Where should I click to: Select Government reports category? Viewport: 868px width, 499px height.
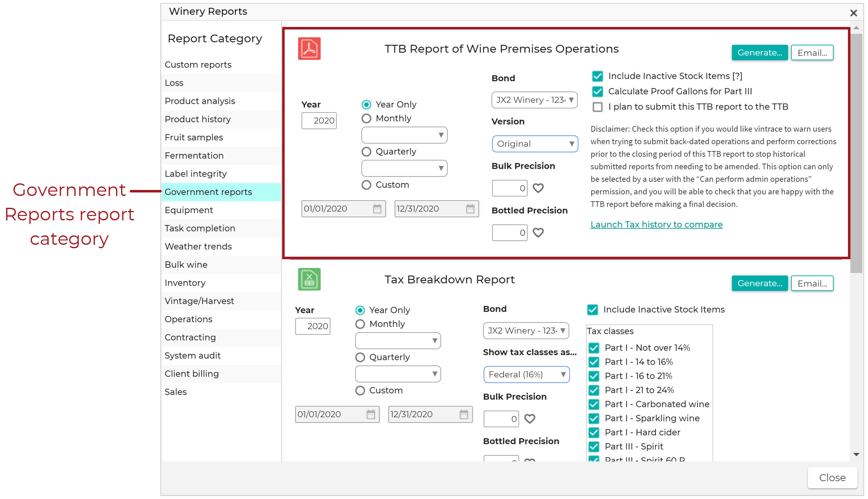pyautogui.click(x=221, y=192)
